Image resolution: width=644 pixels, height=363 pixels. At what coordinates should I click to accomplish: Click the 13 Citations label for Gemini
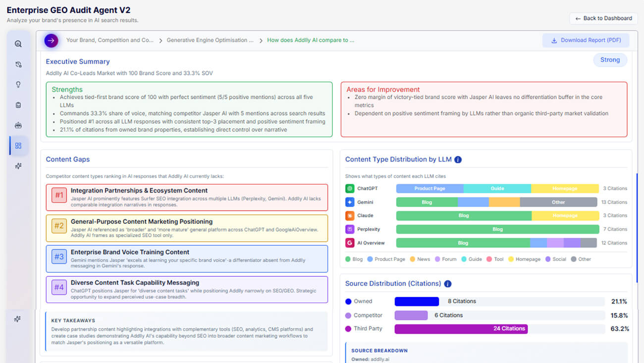click(614, 202)
